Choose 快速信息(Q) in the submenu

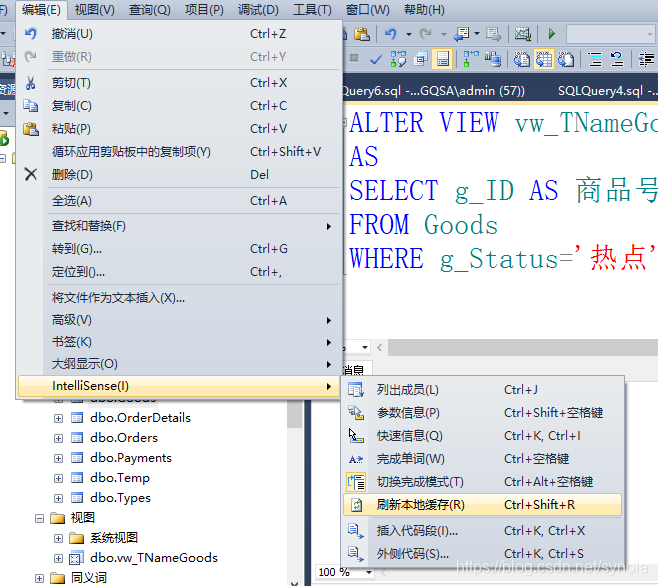pyautogui.click(x=482, y=436)
